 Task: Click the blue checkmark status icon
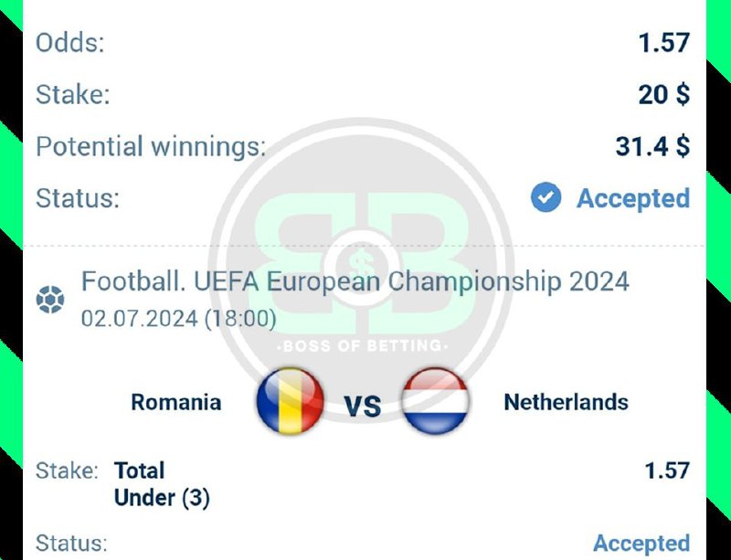pyautogui.click(x=546, y=197)
